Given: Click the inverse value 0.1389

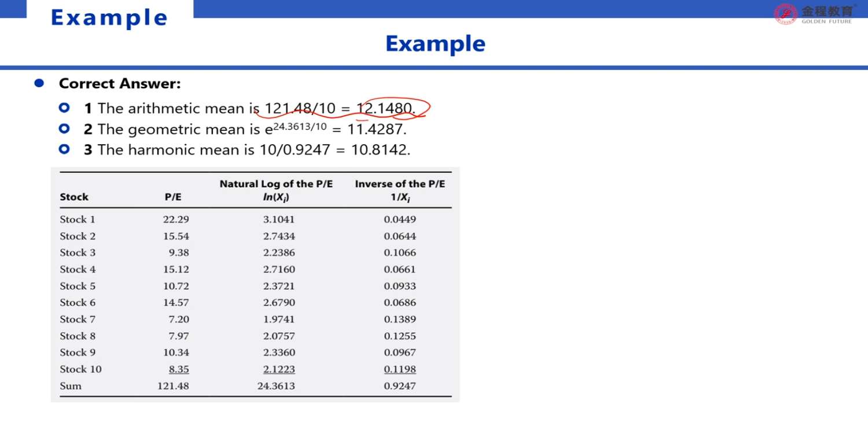Looking at the screenshot, I should (x=400, y=319).
